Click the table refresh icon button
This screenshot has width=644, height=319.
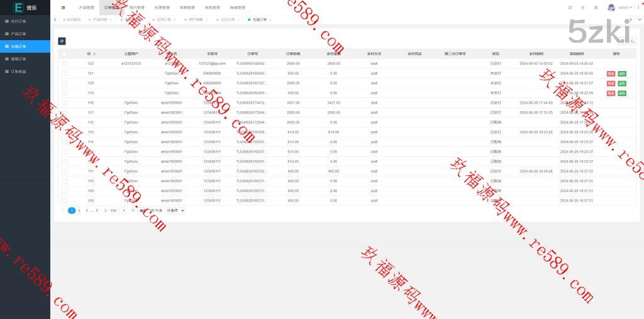(x=62, y=41)
